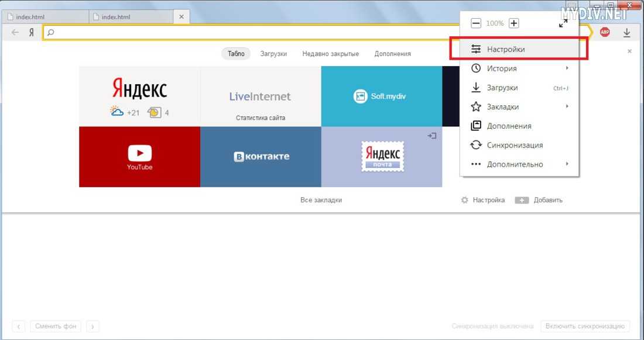Check the +21 weather widget on Яндекс tile

pyautogui.click(x=125, y=112)
